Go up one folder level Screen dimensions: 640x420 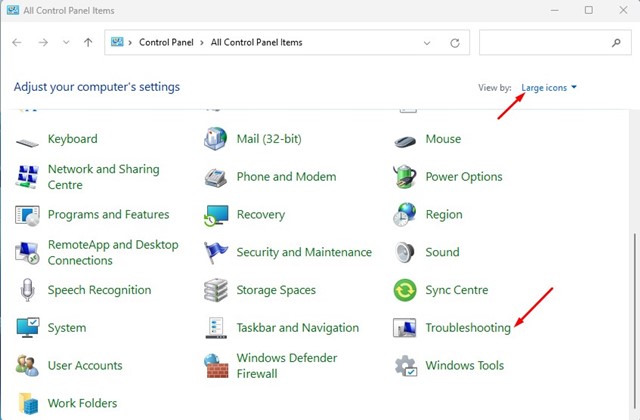[89, 43]
